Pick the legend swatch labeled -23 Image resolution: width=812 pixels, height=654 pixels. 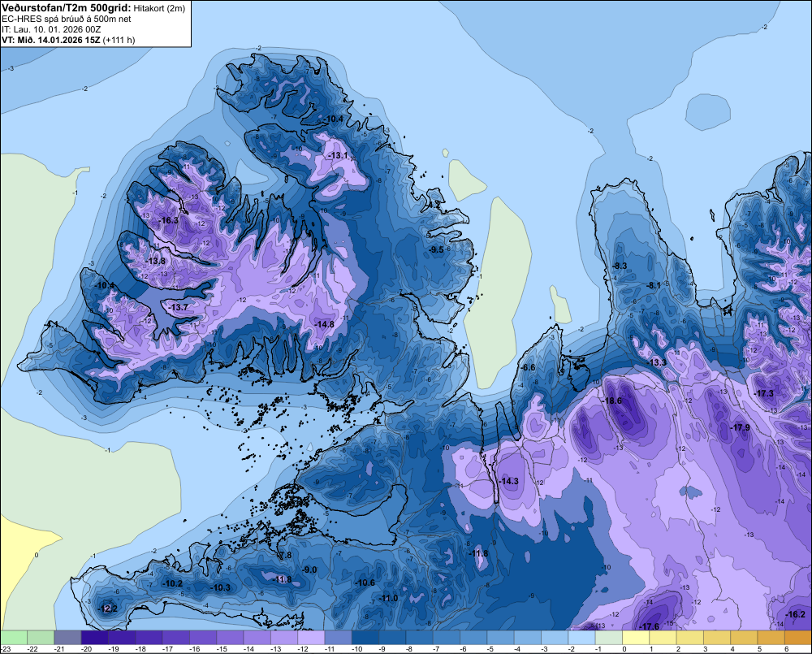pos(14,637)
